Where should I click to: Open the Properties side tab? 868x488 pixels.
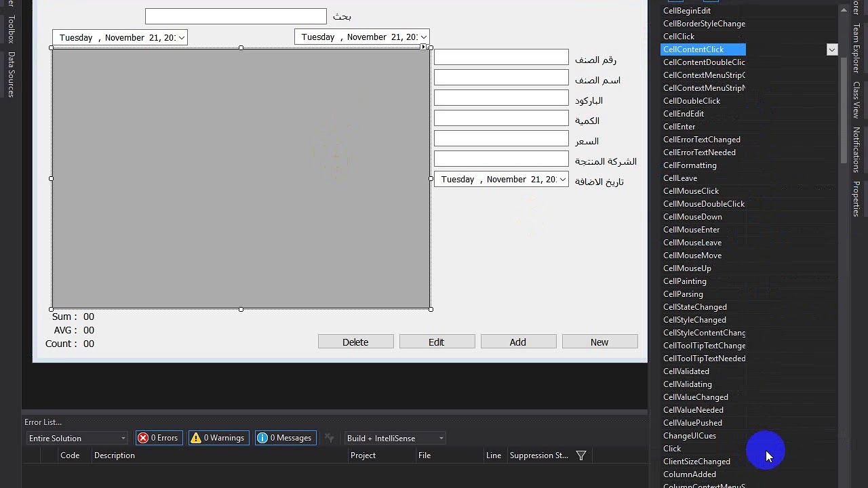856,199
